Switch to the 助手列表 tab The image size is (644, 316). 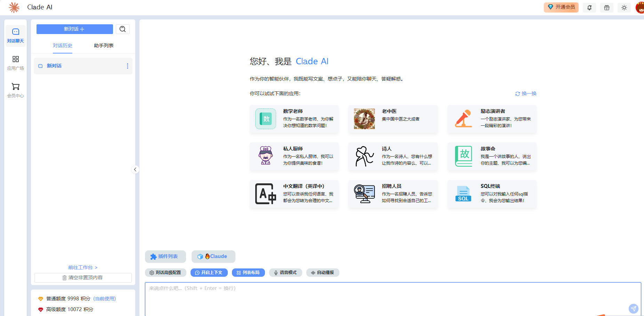click(x=103, y=45)
